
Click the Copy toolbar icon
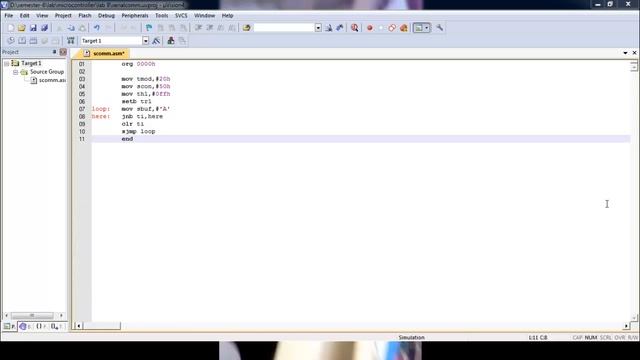coord(71,28)
